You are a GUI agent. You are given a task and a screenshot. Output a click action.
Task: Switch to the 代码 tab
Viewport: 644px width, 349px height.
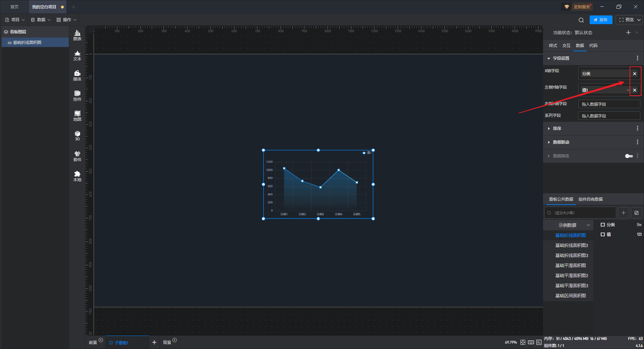(593, 46)
